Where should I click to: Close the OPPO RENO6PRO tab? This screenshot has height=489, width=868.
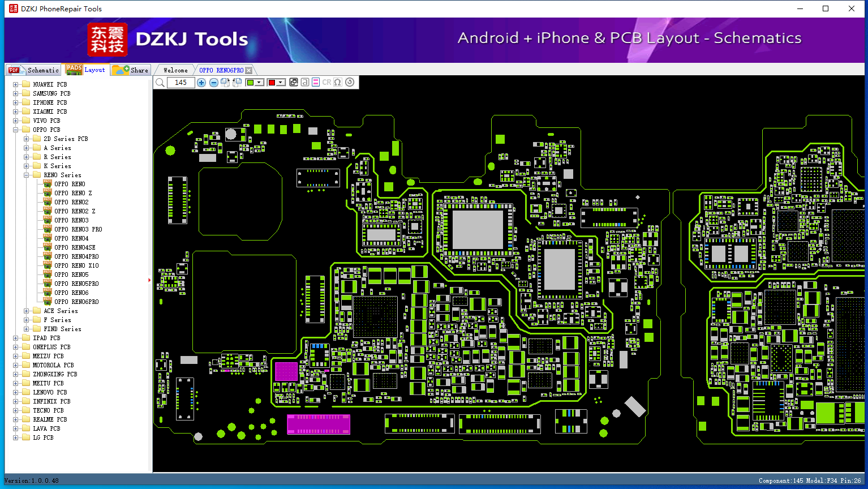pyautogui.click(x=249, y=71)
